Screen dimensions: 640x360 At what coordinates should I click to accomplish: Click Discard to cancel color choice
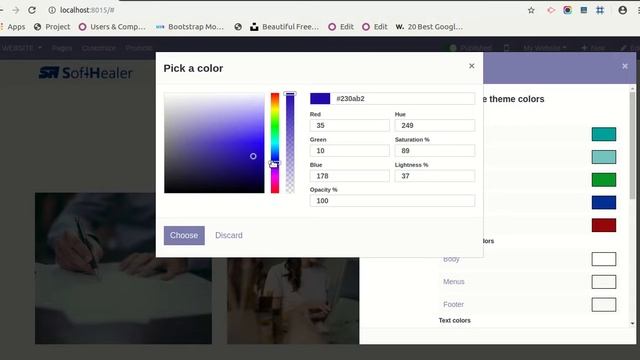pyautogui.click(x=229, y=236)
